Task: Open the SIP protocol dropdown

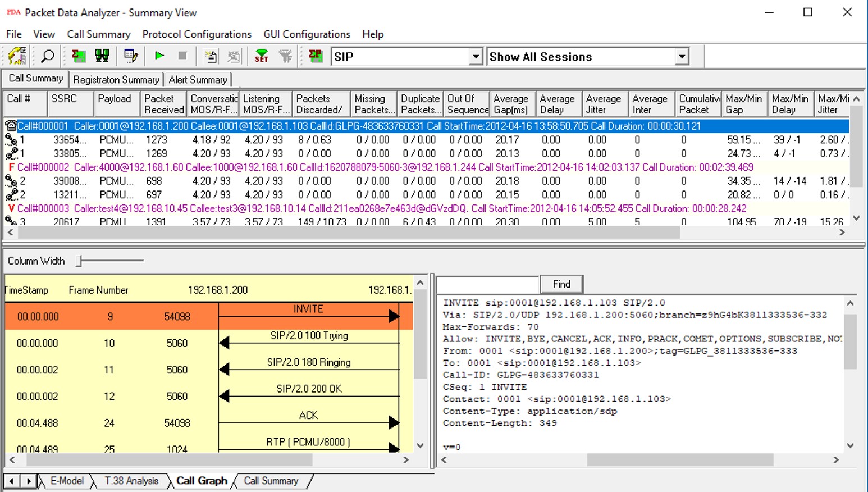Action: click(475, 57)
